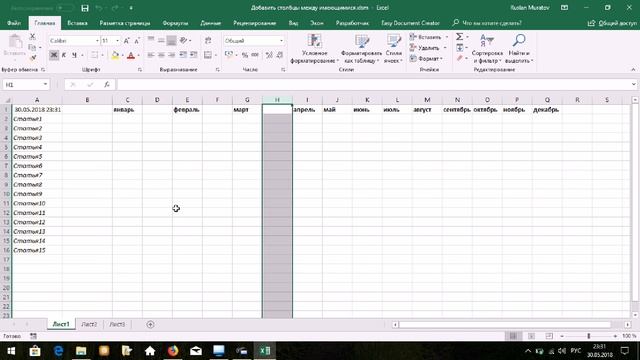The height and width of the screenshot is (360, 640).
Task: Toggle middle vertical alignment
Action: 161,40
